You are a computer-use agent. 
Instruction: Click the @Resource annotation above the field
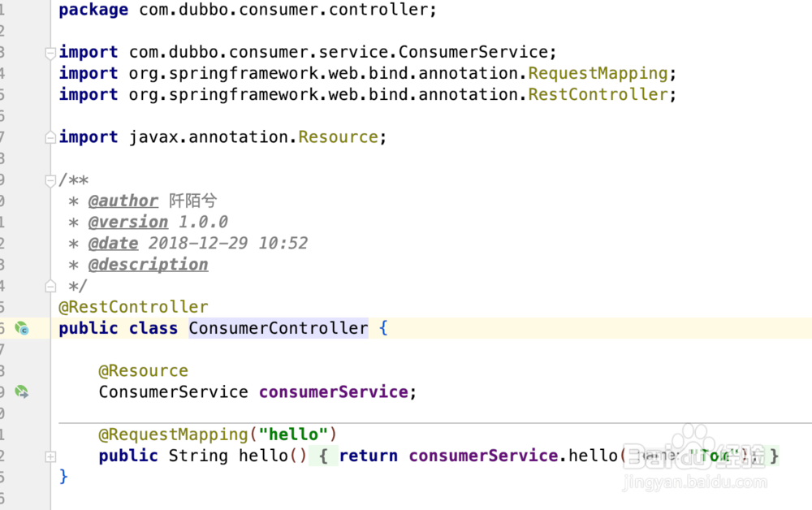click(x=143, y=371)
